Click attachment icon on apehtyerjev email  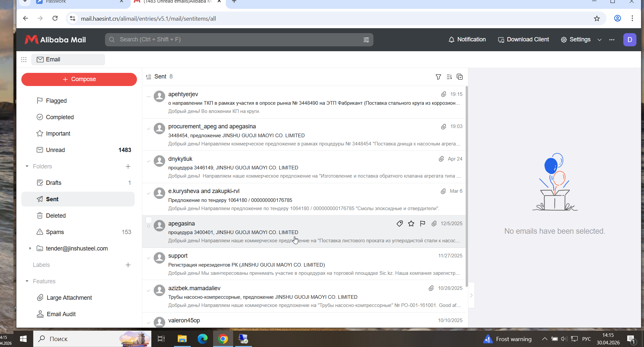[x=443, y=94]
